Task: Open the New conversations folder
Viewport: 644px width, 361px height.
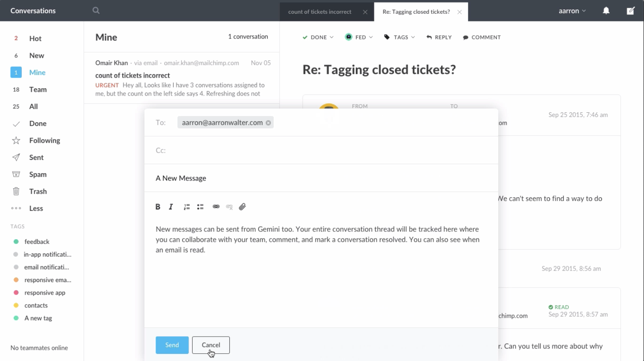Action: (x=36, y=56)
